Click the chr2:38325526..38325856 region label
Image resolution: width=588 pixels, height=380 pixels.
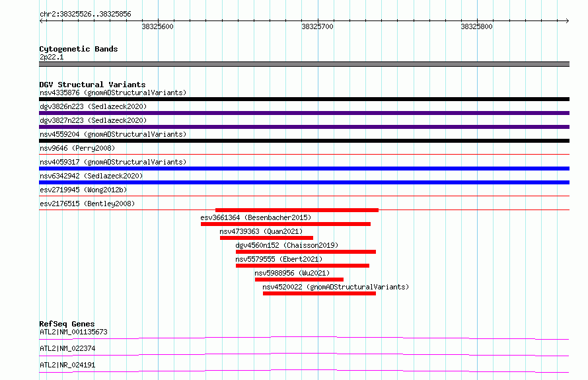click(85, 14)
